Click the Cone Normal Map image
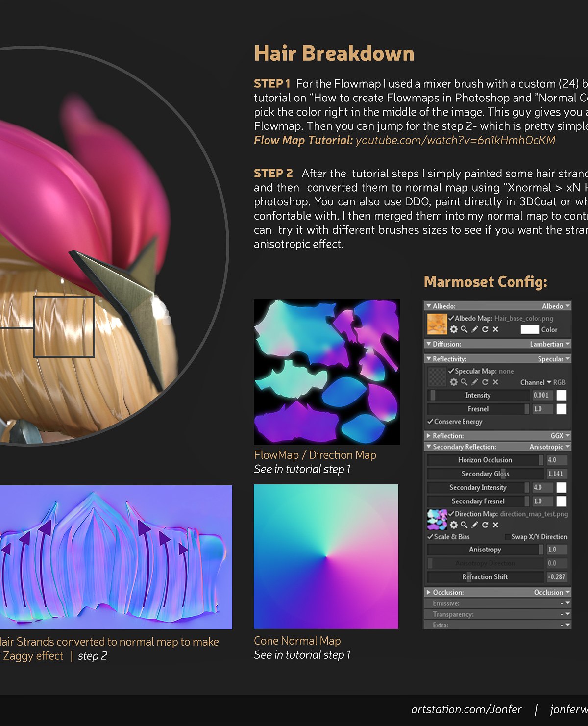 tap(326, 556)
